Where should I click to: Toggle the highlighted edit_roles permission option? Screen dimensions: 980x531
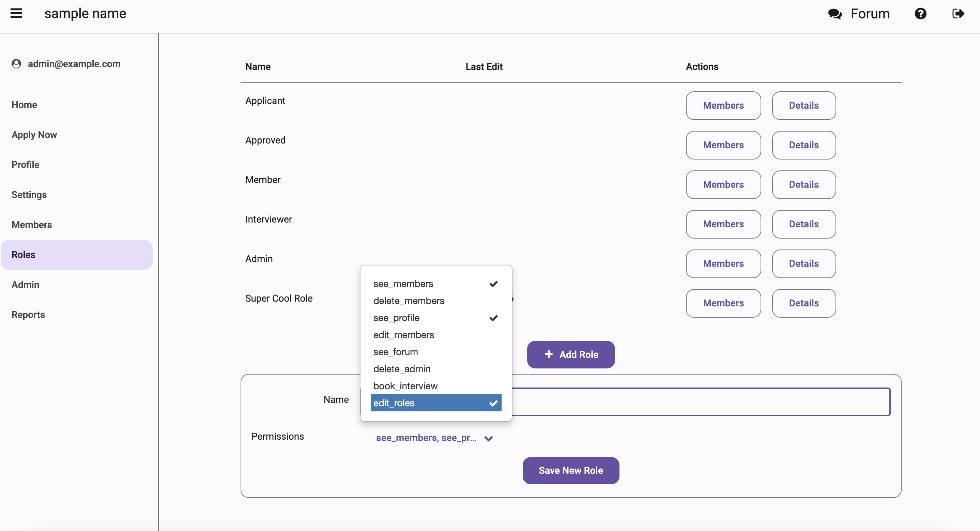(436, 403)
